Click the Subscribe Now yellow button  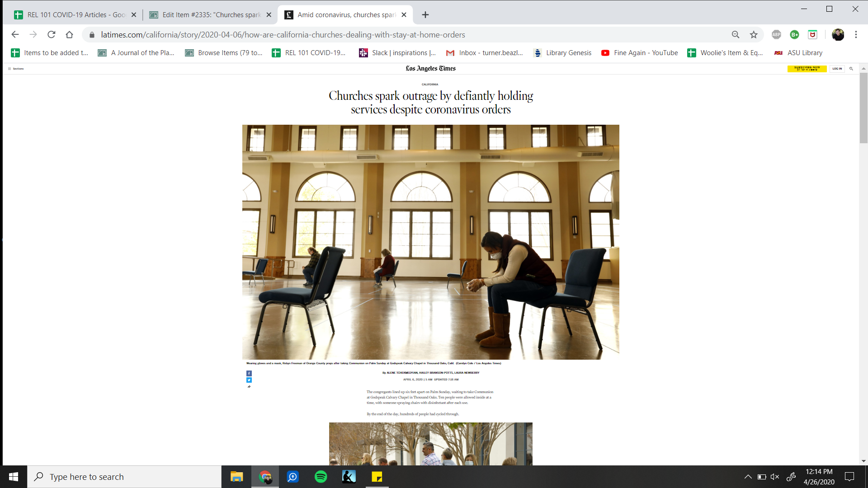click(x=807, y=69)
